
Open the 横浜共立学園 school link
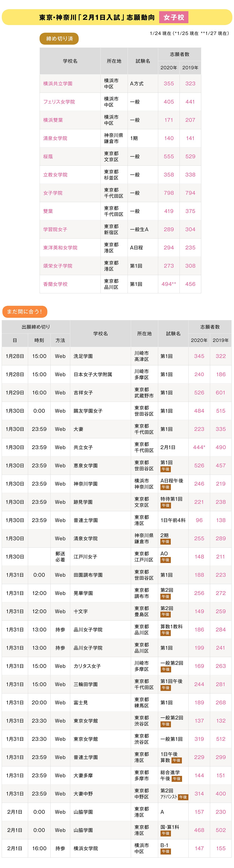click(x=58, y=84)
